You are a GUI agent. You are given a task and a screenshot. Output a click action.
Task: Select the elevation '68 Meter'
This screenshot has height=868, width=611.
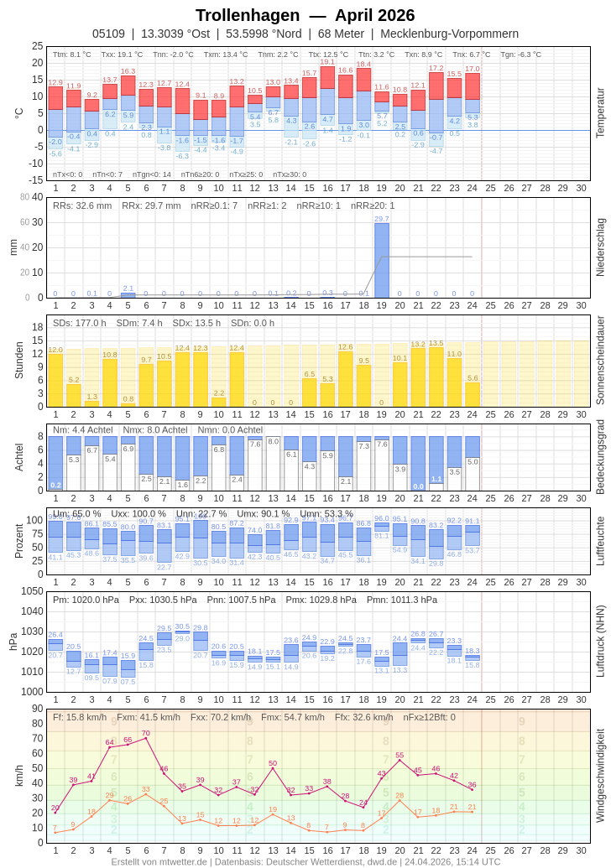[x=342, y=34]
